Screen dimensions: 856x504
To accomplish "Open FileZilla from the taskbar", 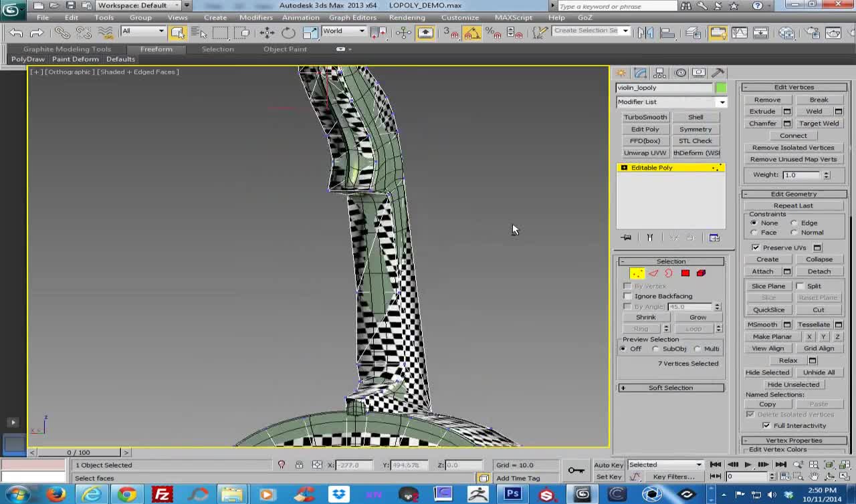I will (163, 495).
